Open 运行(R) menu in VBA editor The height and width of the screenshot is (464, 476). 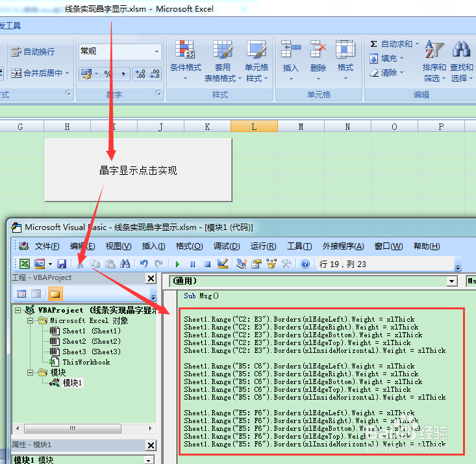(x=263, y=246)
